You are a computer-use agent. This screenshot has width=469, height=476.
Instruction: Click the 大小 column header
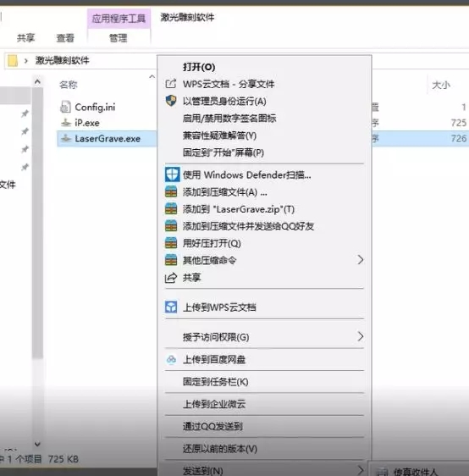441,85
